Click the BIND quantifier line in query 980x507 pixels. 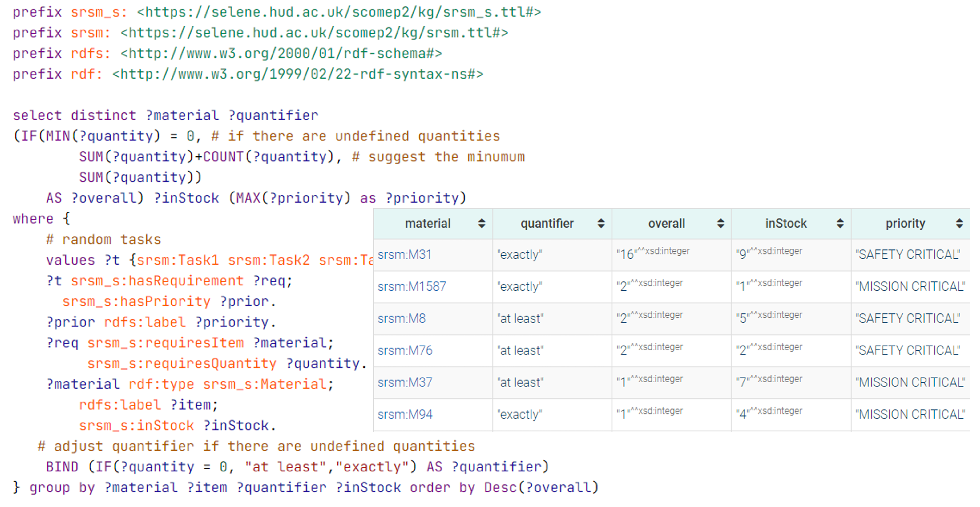[297, 467]
